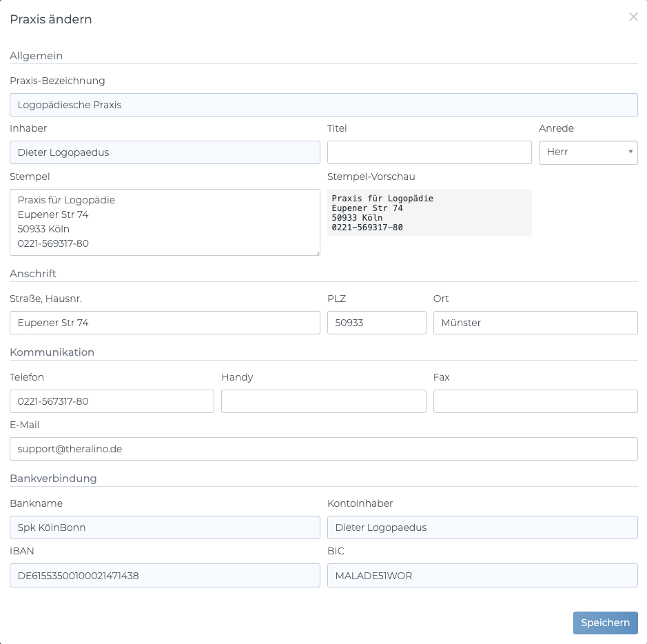Screen dimensions: 647x644
Task: Edit the Stempel text area
Action: [165, 222]
